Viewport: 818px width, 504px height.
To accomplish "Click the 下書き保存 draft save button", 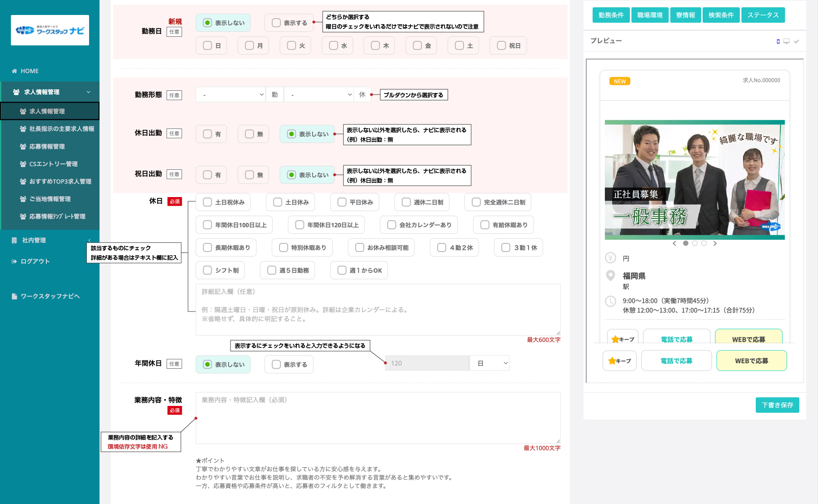I will tap(777, 405).
